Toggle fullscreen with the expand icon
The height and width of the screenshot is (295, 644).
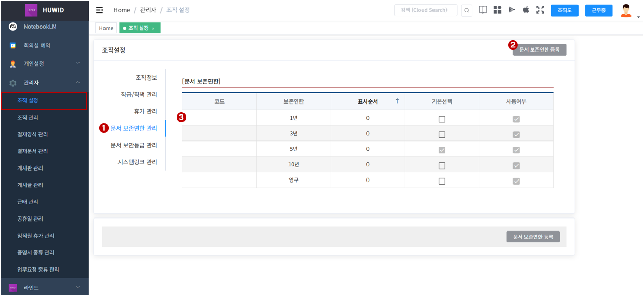point(540,10)
